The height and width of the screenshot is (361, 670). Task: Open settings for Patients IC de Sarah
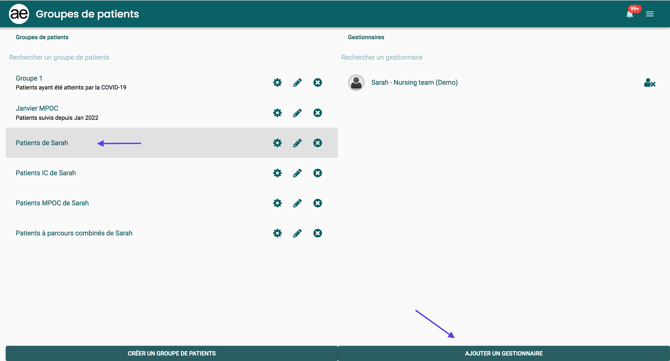[277, 173]
